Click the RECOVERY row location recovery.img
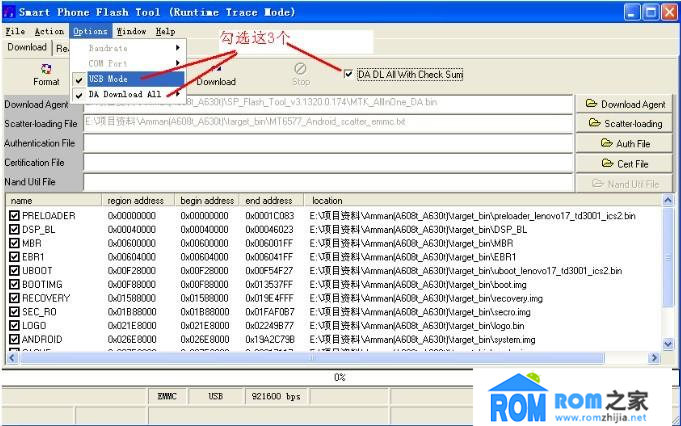The image size is (681, 426). click(x=426, y=298)
